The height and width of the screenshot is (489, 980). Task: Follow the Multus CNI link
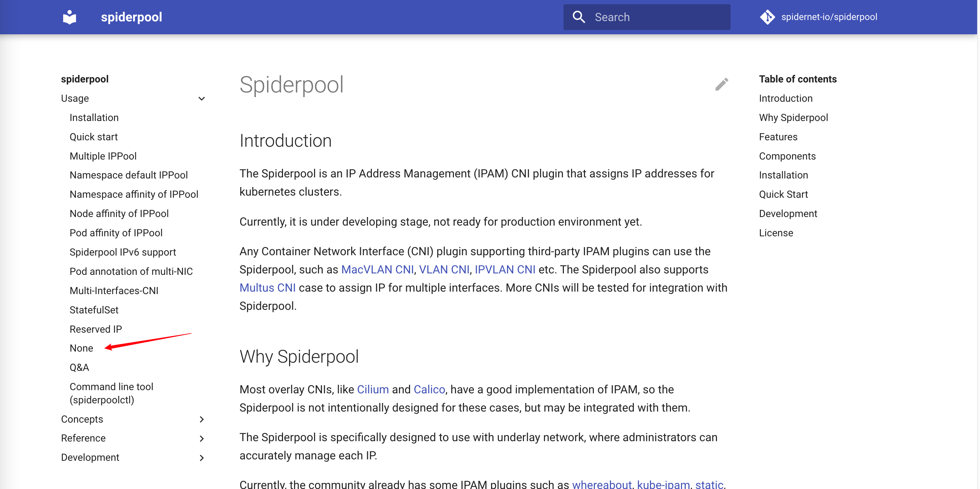[x=267, y=288]
